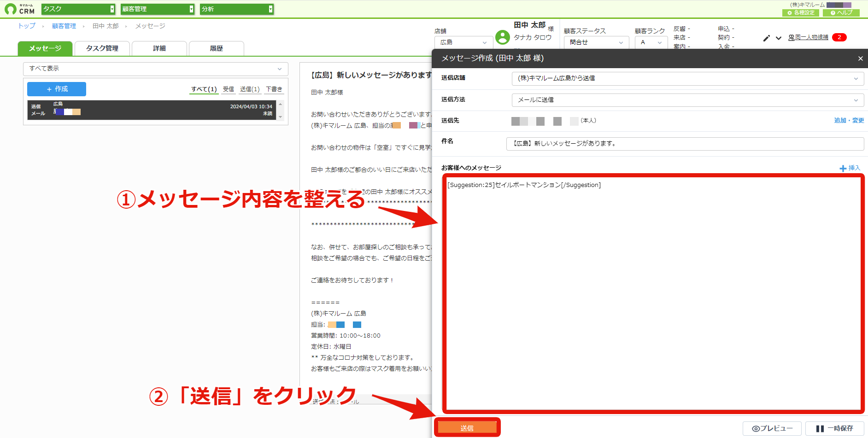Open 顧客ランク A dropdown

(651, 42)
